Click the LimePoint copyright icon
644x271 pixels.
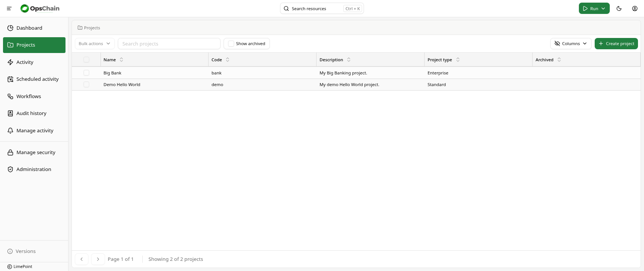click(10, 266)
